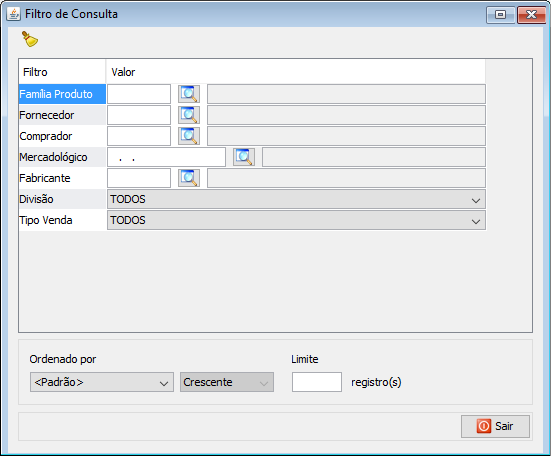Open the Mercadológico magnifier lookup icon
This screenshot has height=456, width=551.
(244, 157)
